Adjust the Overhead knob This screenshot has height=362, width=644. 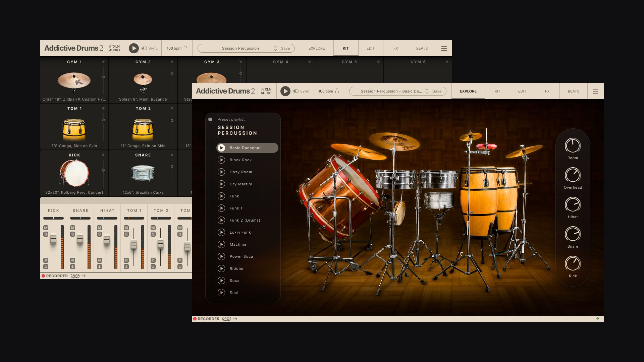click(573, 175)
